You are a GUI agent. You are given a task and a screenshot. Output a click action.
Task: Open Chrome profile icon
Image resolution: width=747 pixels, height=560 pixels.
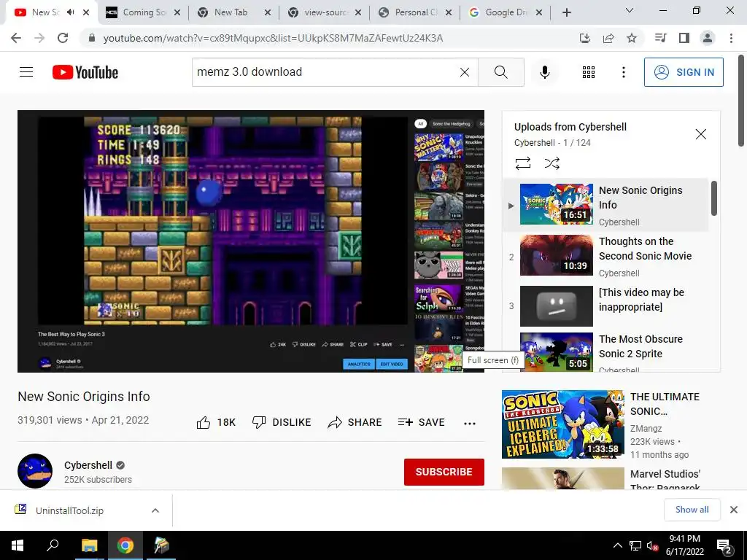708,38
